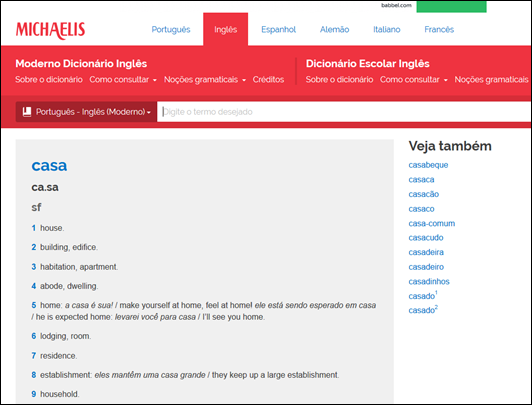Open the casaco entry
Screen dimensions: 532x405
click(421, 209)
